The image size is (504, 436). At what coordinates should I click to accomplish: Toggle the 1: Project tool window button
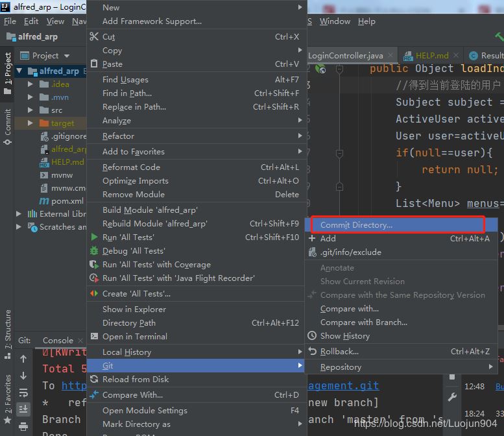(x=8, y=73)
